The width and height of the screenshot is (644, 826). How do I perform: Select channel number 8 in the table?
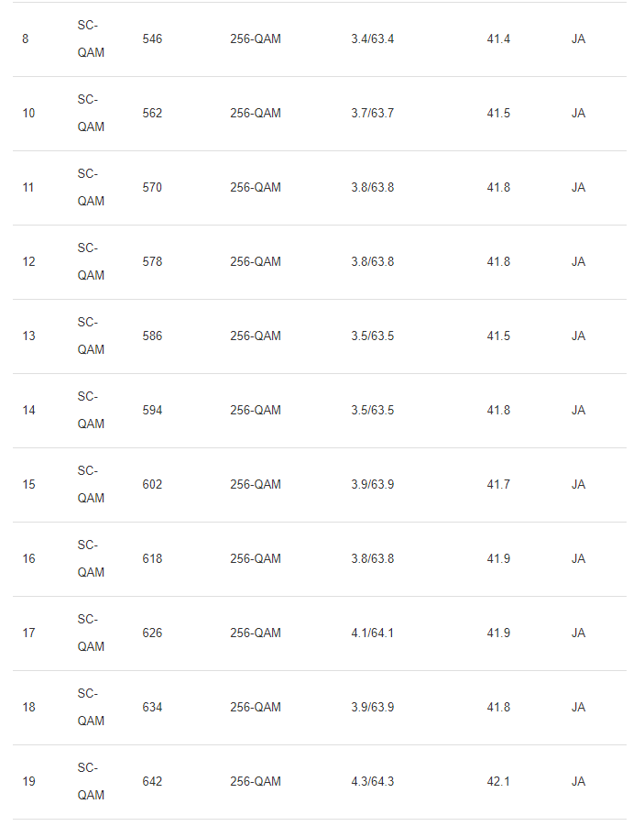point(26,39)
